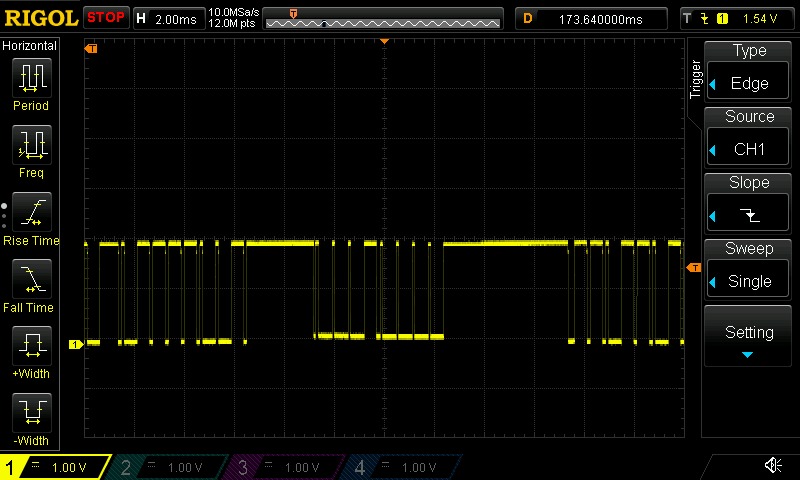The width and height of the screenshot is (800, 480).
Task: Open the trigger Type Edge menu
Action: pos(749,69)
